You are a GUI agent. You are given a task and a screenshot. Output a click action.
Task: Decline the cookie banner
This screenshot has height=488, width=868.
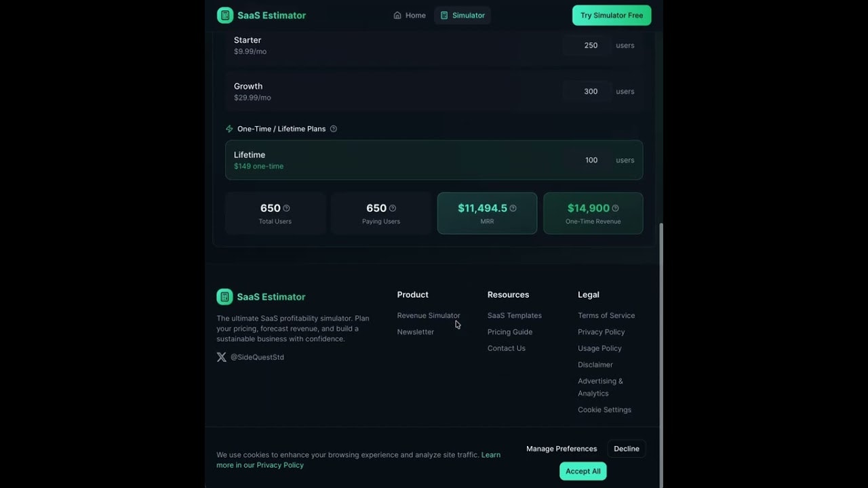pos(626,448)
